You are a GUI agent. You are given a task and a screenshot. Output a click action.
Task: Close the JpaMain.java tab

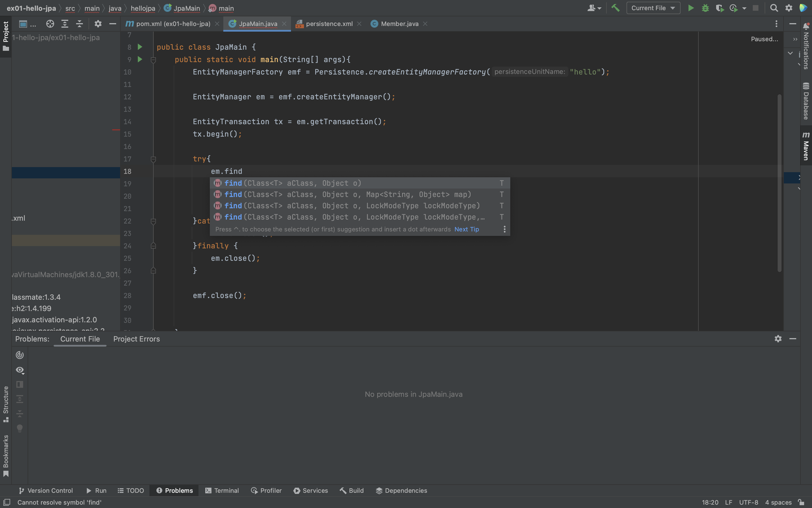click(284, 24)
